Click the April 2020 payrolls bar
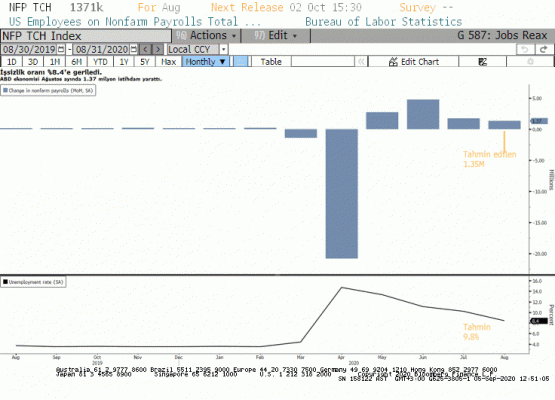The height and width of the screenshot is (400, 555). pos(342,194)
